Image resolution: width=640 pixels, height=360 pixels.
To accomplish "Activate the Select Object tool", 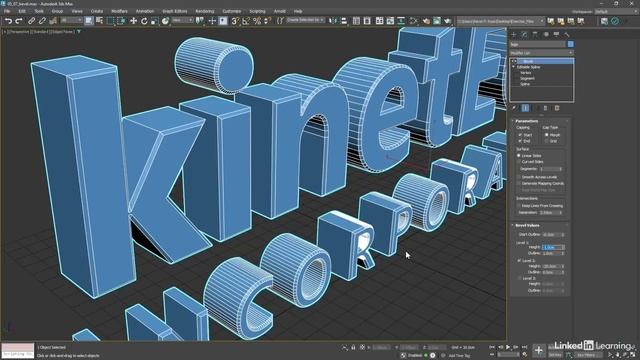I will pyautogui.click(x=89, y=21).
